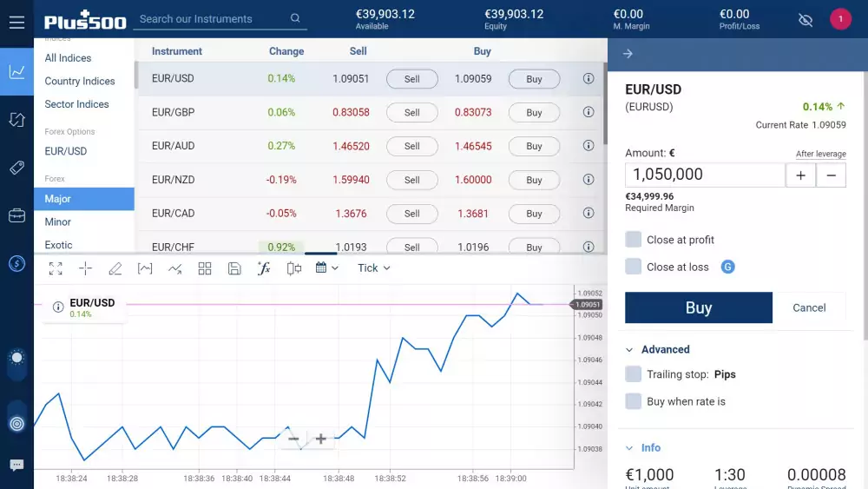Show info for EUR/NZD row
Screen dimensions: 868x489
(x=589, y=180)
